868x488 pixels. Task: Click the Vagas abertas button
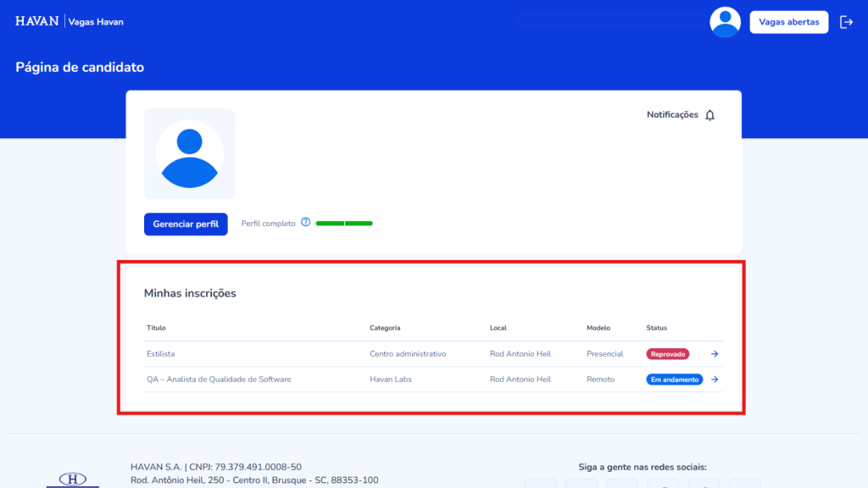pyautogui.click(x=788, y=22)
